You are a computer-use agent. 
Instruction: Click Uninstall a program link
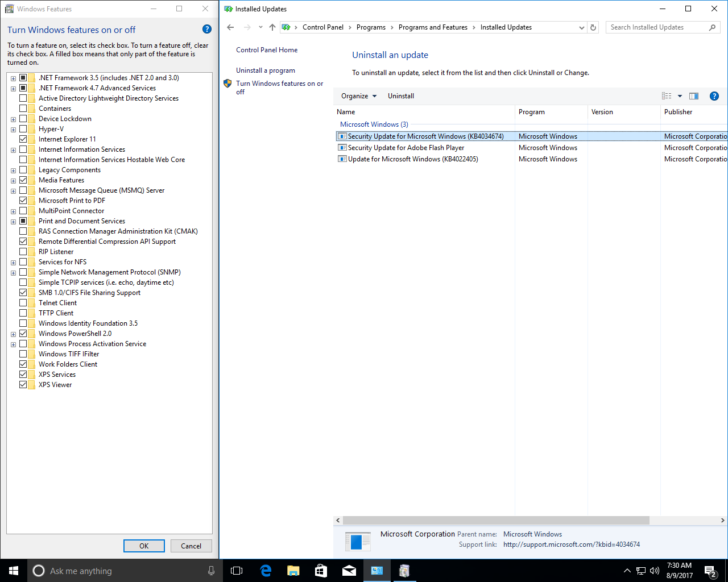point(266,70)
